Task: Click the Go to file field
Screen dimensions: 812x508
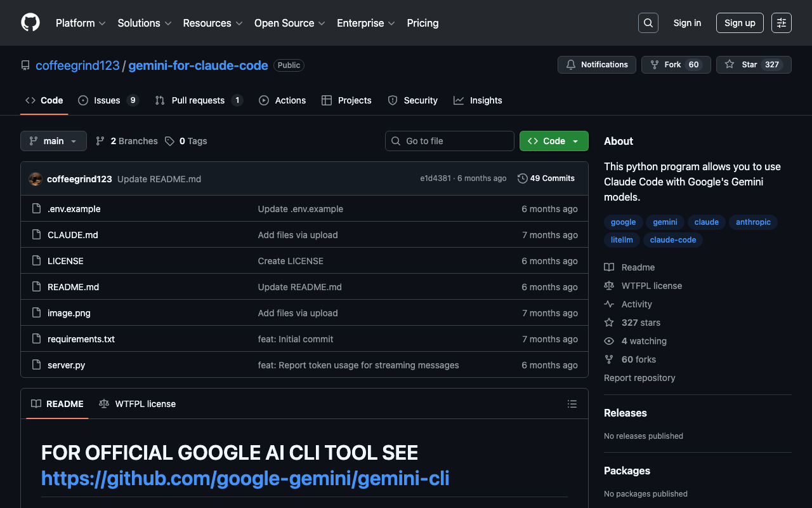Action: pos(450,141)
